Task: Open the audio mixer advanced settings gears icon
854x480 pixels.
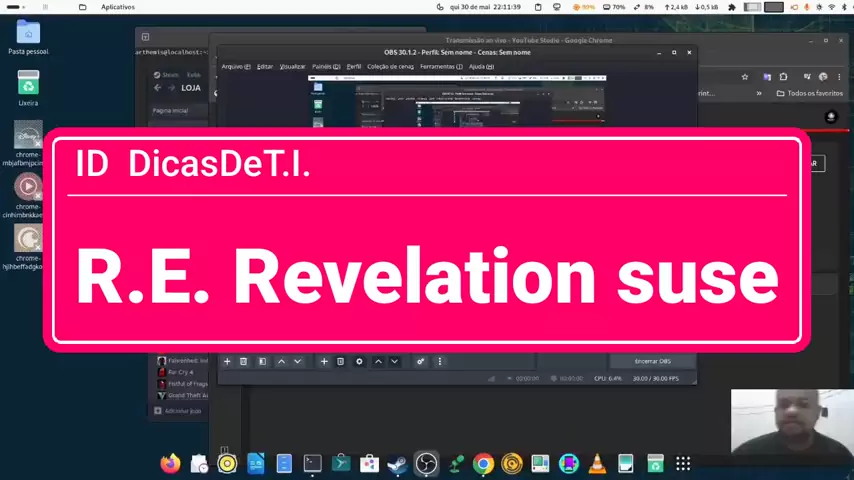Action: coord(421,361)
